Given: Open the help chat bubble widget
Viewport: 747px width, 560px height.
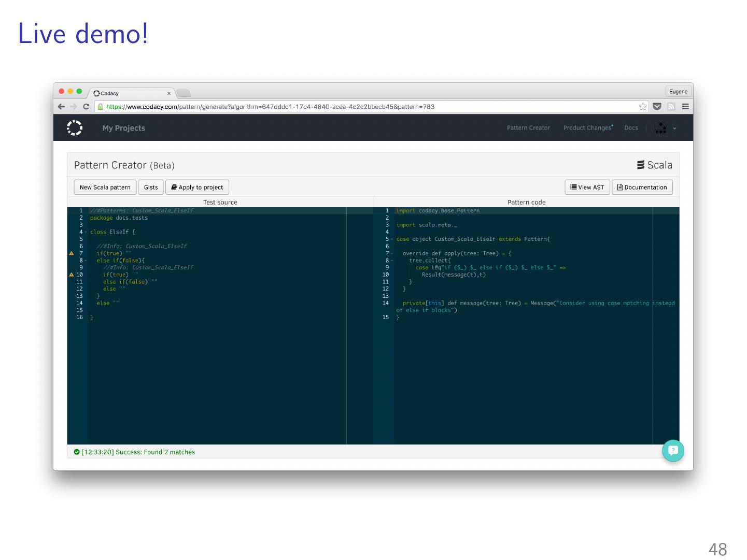Looking at the screenshot, I should [673, 451].
